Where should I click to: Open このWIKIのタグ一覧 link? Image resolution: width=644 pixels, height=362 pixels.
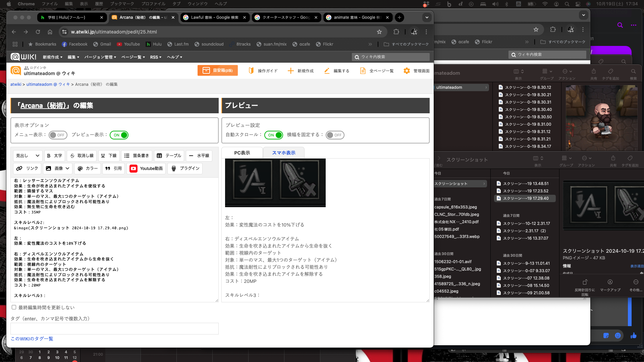32,339
